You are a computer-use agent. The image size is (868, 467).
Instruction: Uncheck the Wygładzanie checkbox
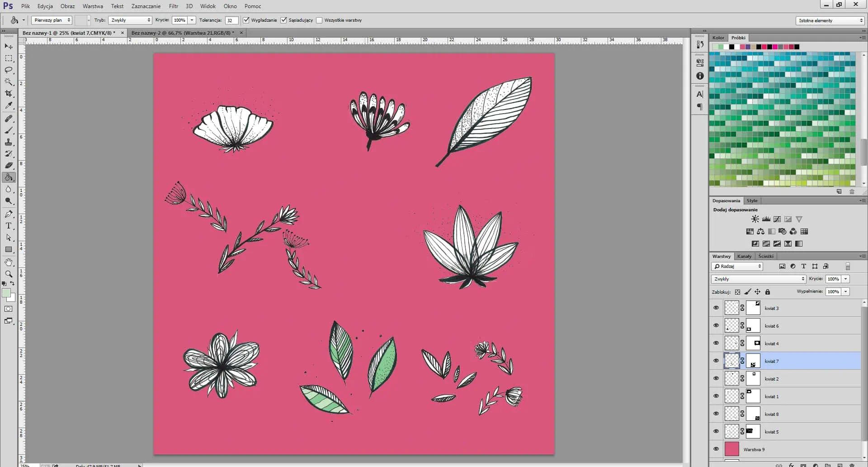point(246,20)
